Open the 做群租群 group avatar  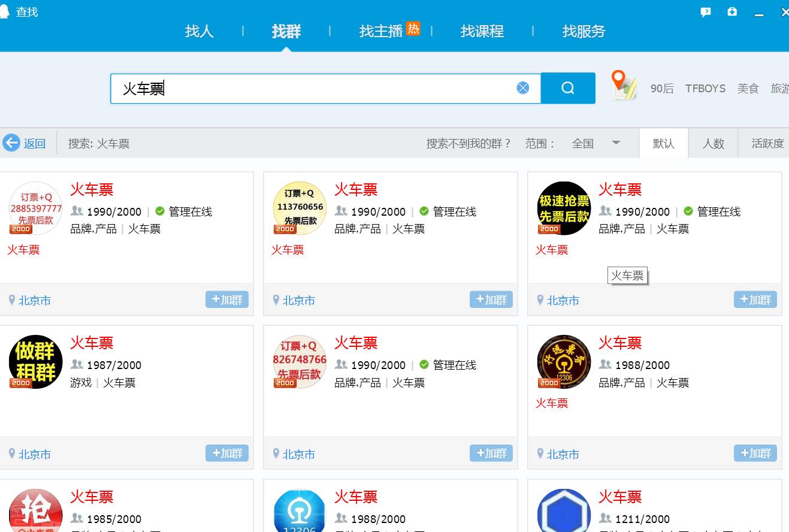click(x=36, y=361)
